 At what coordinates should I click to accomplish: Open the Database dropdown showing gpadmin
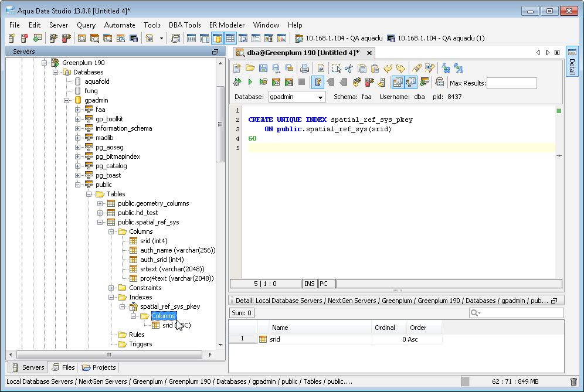[297, 97]
